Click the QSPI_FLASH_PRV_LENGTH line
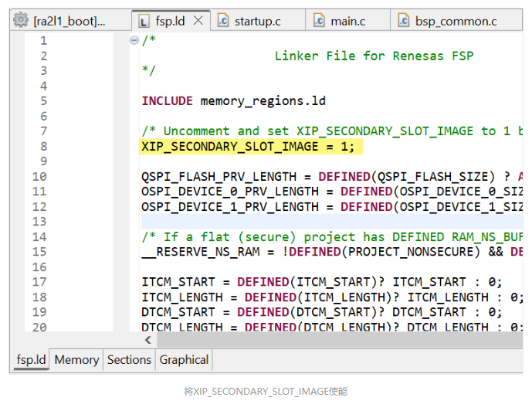Screen dimensions: 532x404 pyautogui.click(x=332, y=177)
